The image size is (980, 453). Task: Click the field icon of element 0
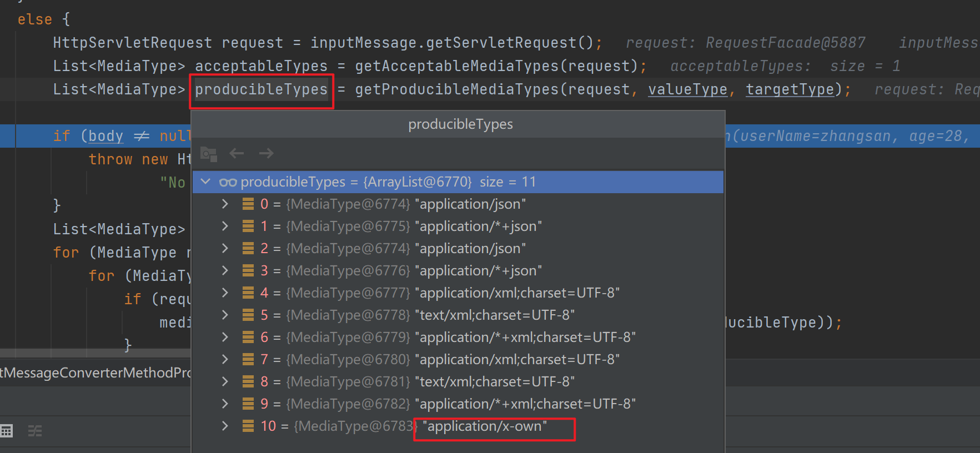coord(248,204)
